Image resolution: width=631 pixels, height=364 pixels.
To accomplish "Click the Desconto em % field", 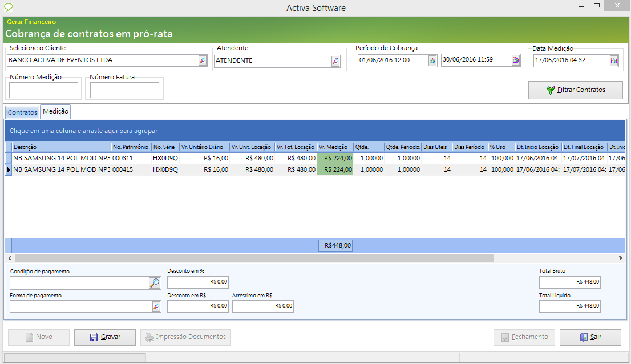I will (197, 282).
